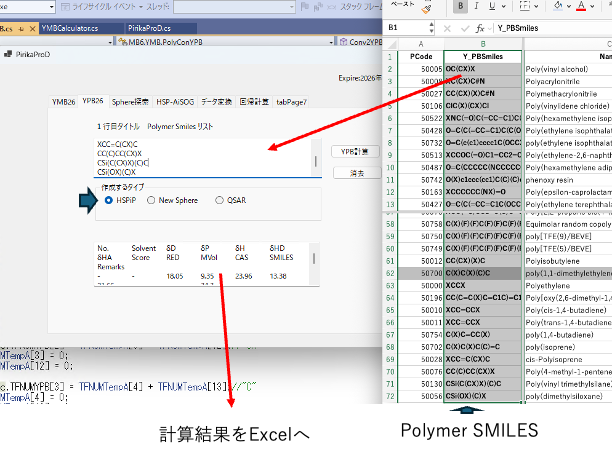Open the HSP-AiSOG tab
The image size is (612, 457).
click(x=175, y=101)
